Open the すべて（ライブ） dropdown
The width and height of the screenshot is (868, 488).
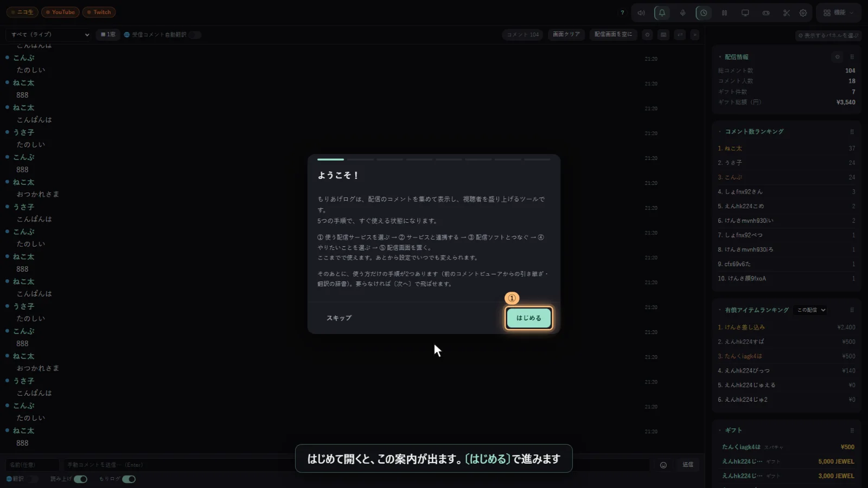49,35
